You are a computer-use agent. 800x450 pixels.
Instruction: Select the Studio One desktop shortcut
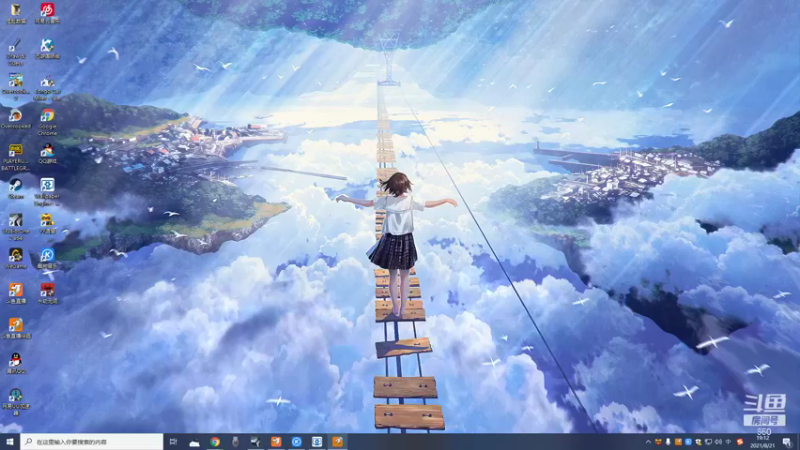click(x=15, y=227)
